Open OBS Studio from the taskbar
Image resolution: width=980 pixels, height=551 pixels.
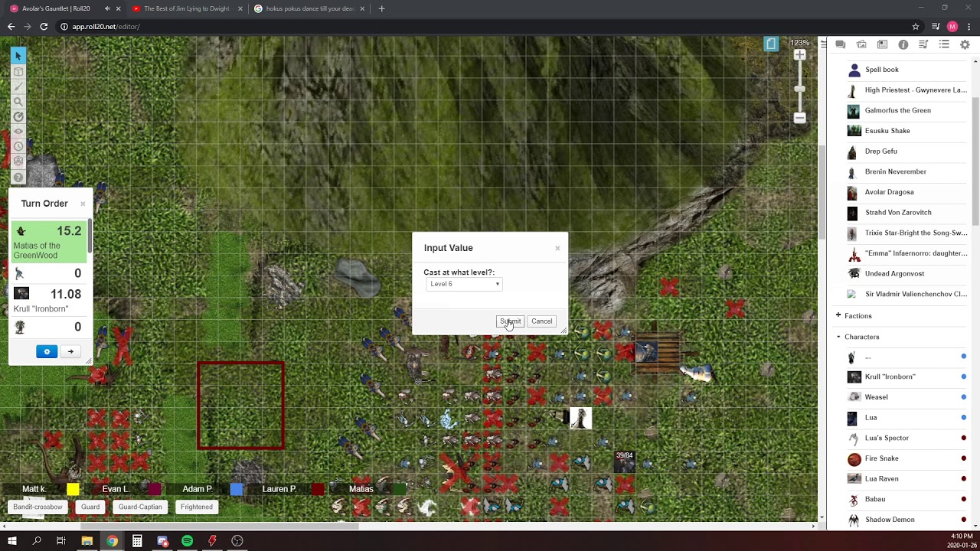[x=237, y=541]
